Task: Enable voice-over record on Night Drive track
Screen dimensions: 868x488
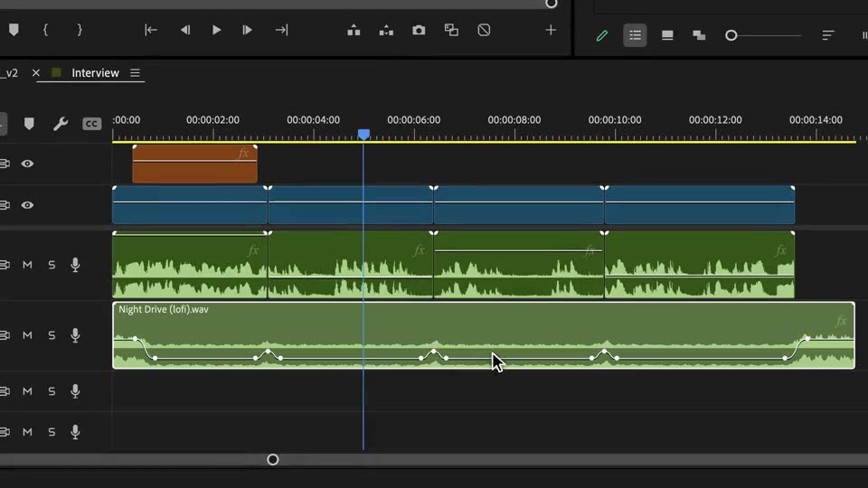Action: click(x=75, y=335)
